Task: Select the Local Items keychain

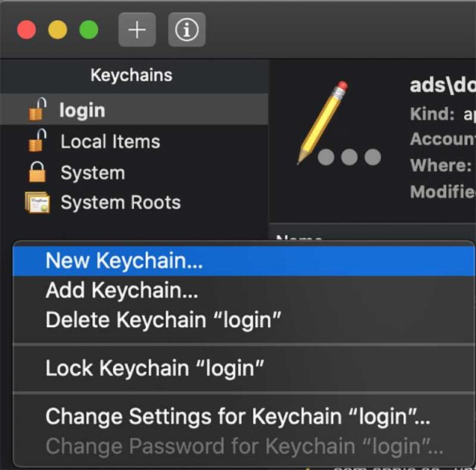Action: pos(134,141)
